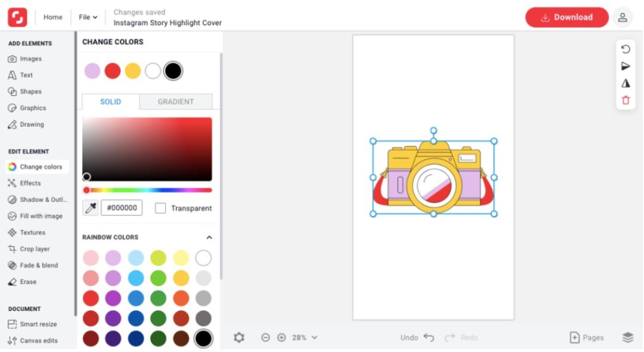
Task: Select the yellow swatch in element colors
Action: coord(132,71)
